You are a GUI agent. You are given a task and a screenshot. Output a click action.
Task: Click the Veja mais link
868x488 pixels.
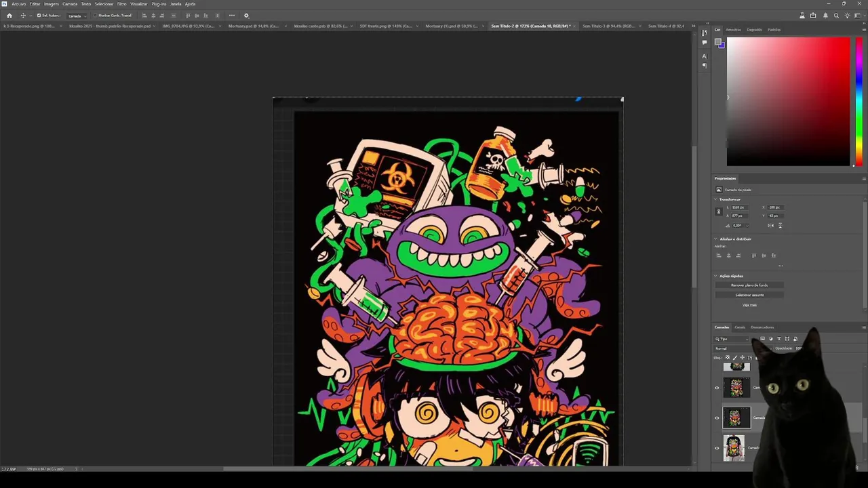point(749,305)
